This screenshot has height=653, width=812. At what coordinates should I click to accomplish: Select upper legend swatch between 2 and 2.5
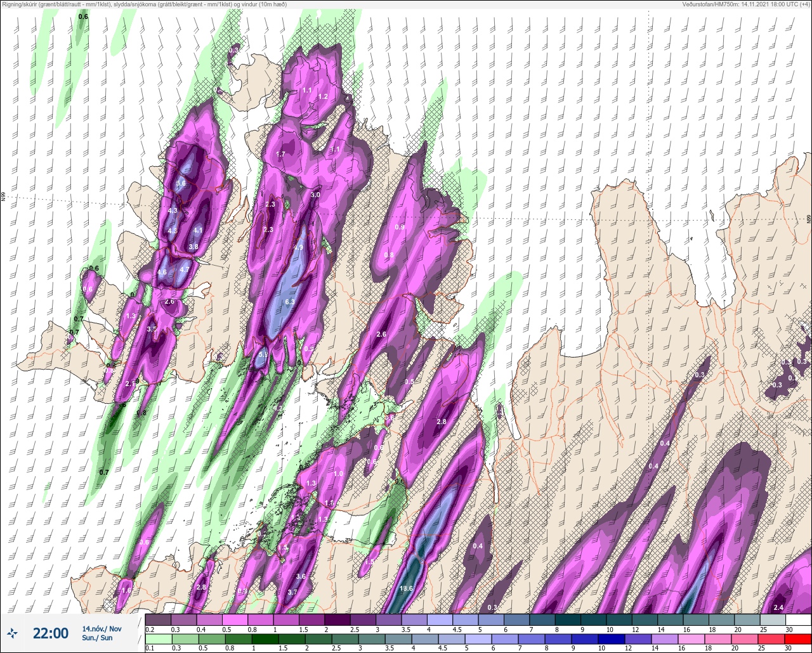[337, 620]
